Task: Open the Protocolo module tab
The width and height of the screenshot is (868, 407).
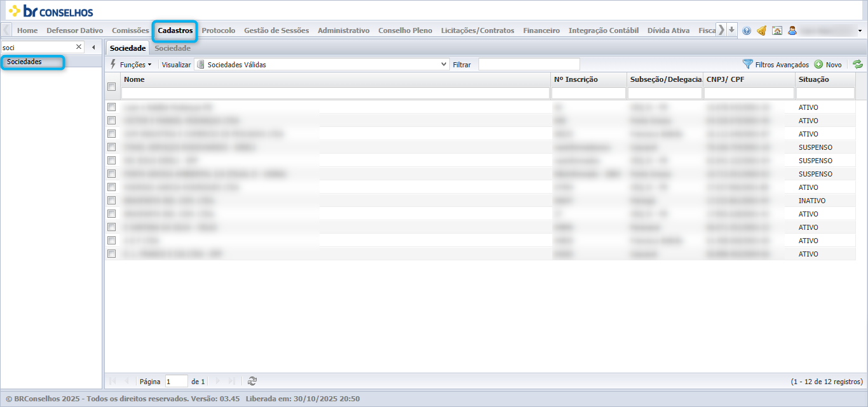Action: (219, 30)
